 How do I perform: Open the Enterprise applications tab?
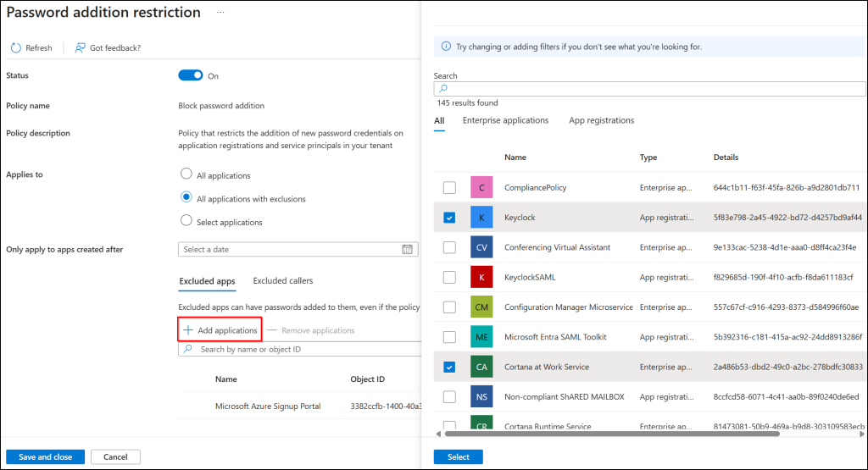click(505, 120)
